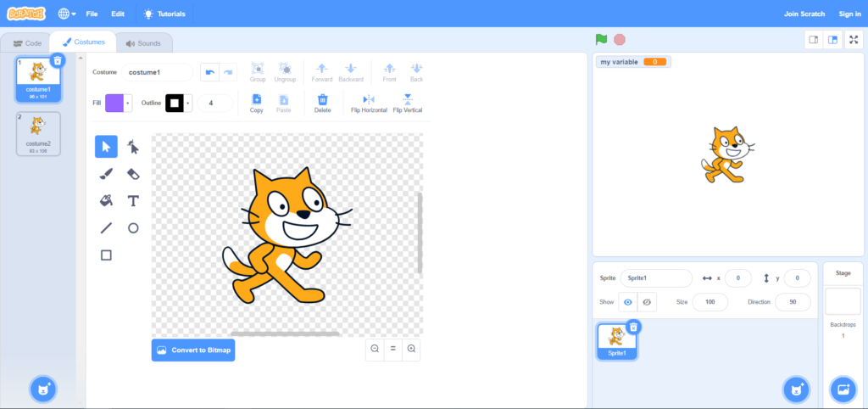Switch to small stage layout
This screenshot has width=868, height=409.
(814, 39)
